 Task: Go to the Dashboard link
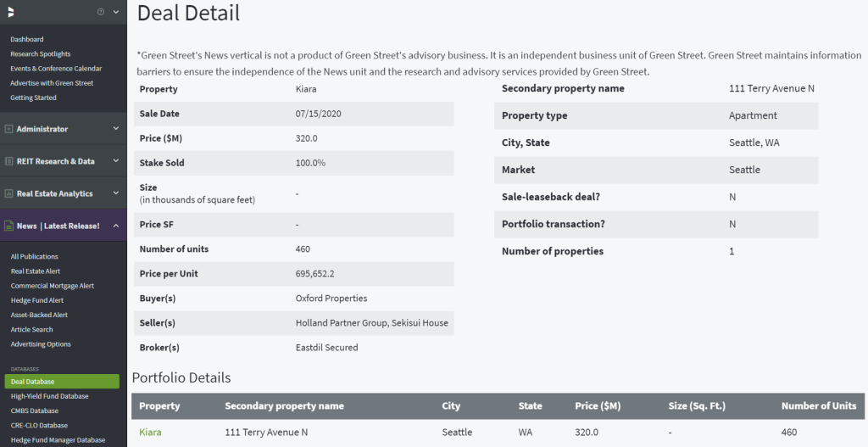point(26,39)
